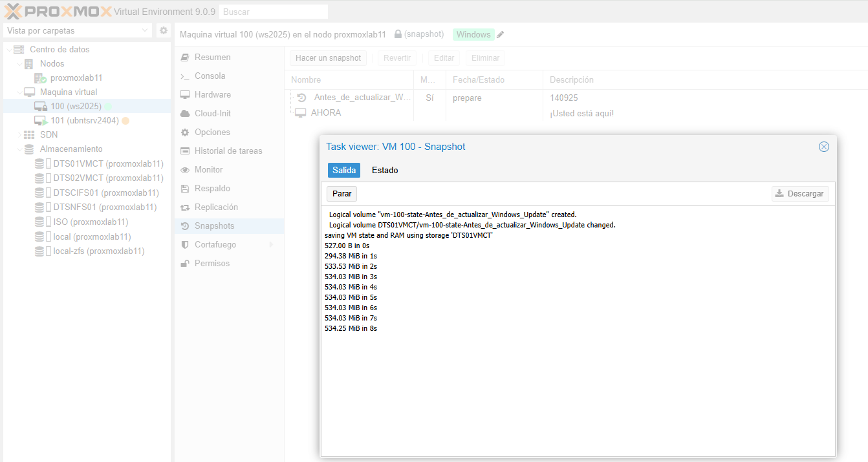
Task: Click the VM 100 (ws2025) monitor icon
Action: [40, 106]
